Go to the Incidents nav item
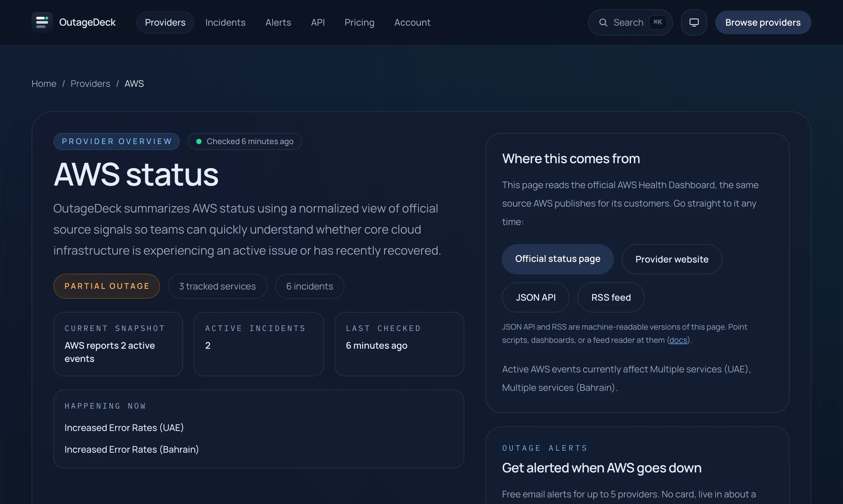This screenshot has width=843, height=504. pos(225,22)
